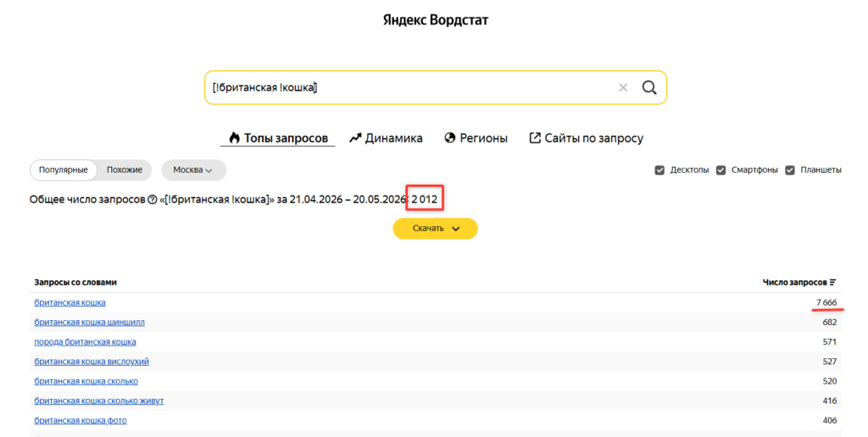
Task: Uncheck the Десктопы checkbox
Action: [659, 170]
